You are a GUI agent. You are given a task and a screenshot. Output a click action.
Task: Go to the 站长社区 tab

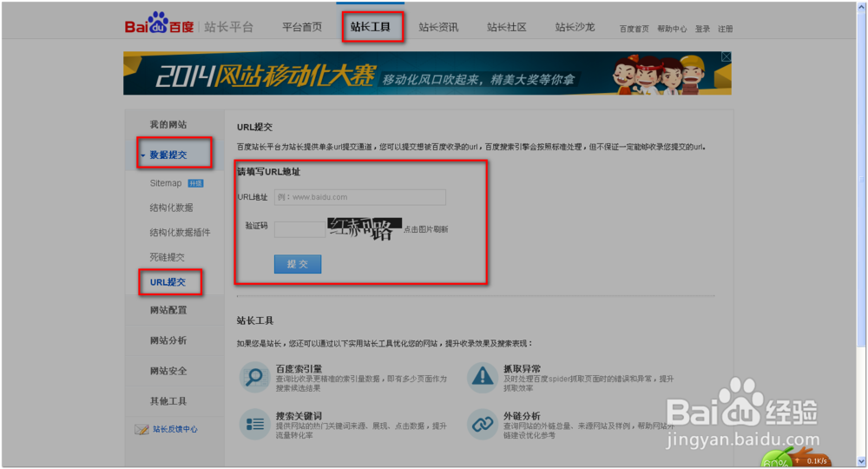point(507,27)
